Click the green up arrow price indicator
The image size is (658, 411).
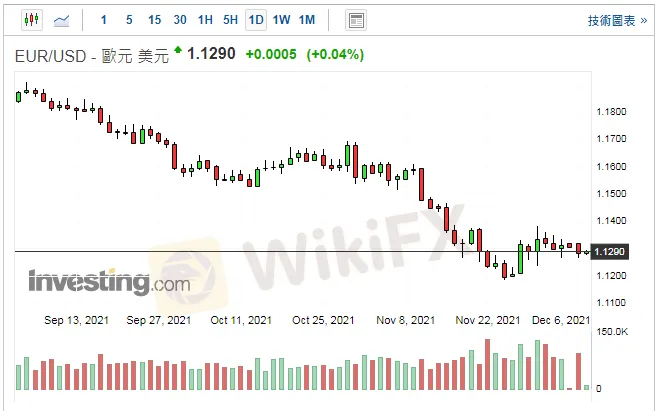(x=178, y=51)
